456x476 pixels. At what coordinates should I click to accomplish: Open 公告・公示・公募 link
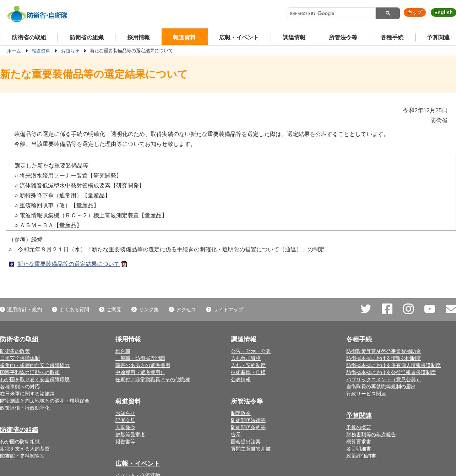click(x=251, y=351)
